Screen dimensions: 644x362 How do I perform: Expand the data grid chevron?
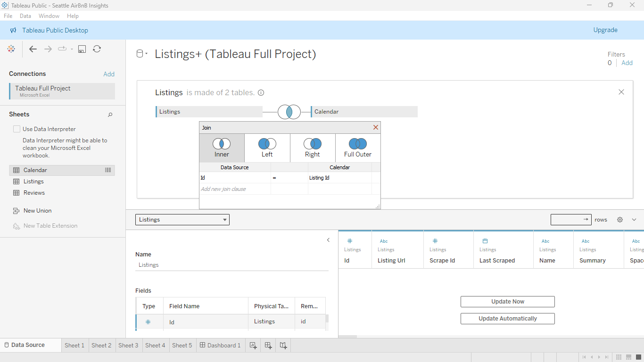point(634,220)
